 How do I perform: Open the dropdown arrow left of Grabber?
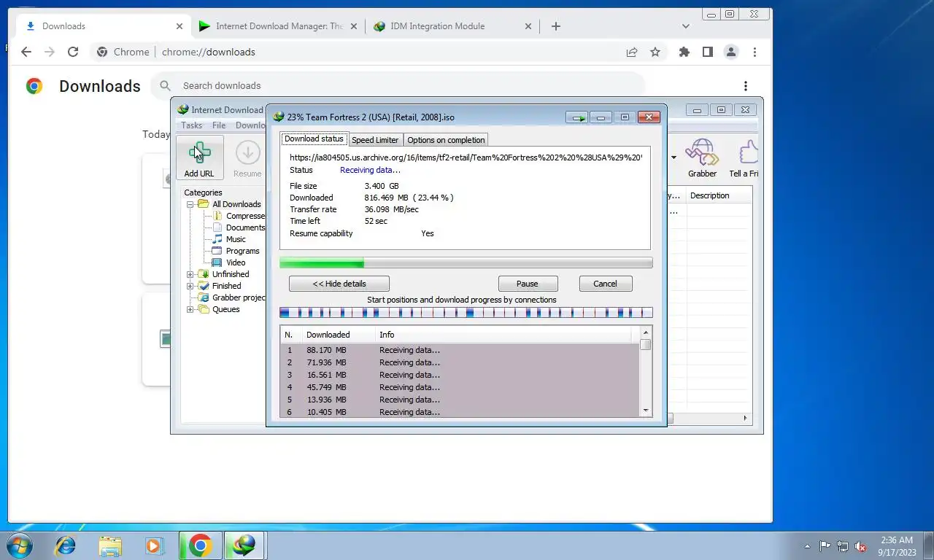674,157
